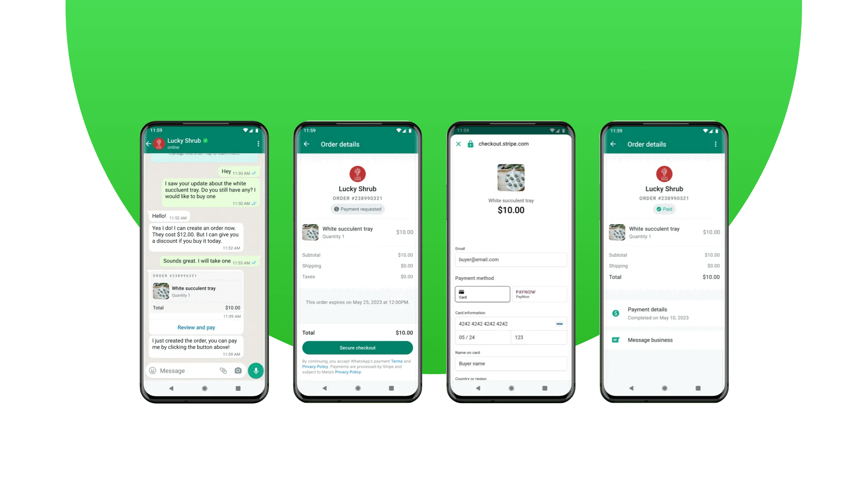Open the WhatsApp chat attachment menu
Image resolution: width=868 pixels, height=488 pixels.
click(x=222, y=371)
